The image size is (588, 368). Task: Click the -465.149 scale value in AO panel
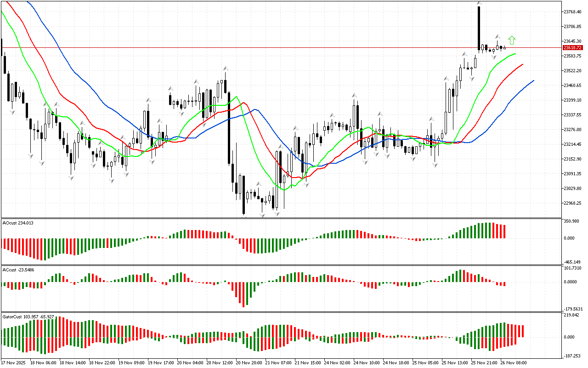click(572, 261)
